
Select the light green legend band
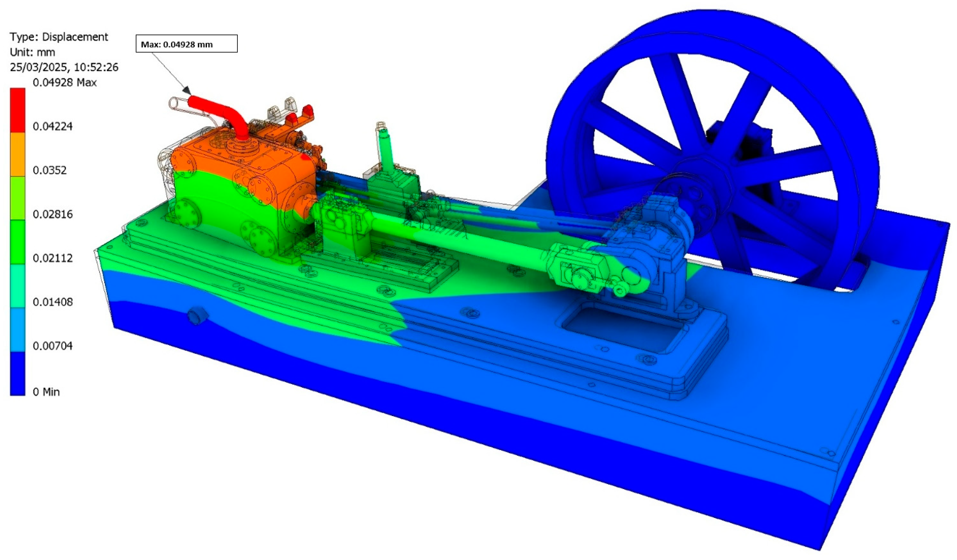pos(17,198)
